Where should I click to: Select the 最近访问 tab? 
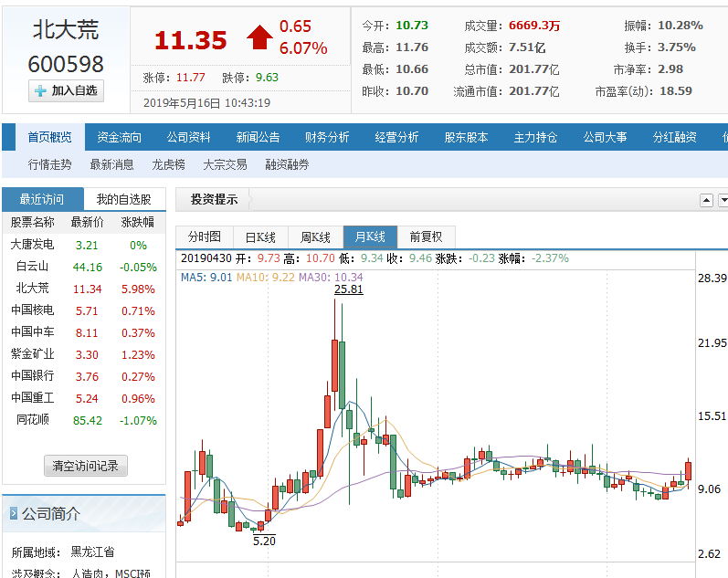(x=42, y=199)
